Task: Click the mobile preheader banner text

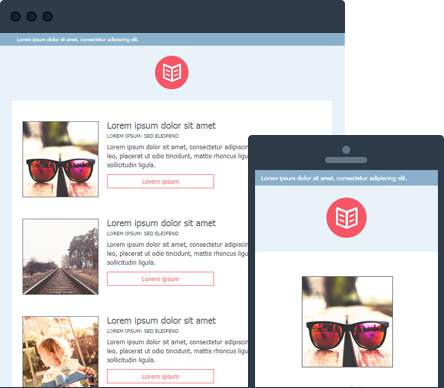Action: [x=334, y=178]
